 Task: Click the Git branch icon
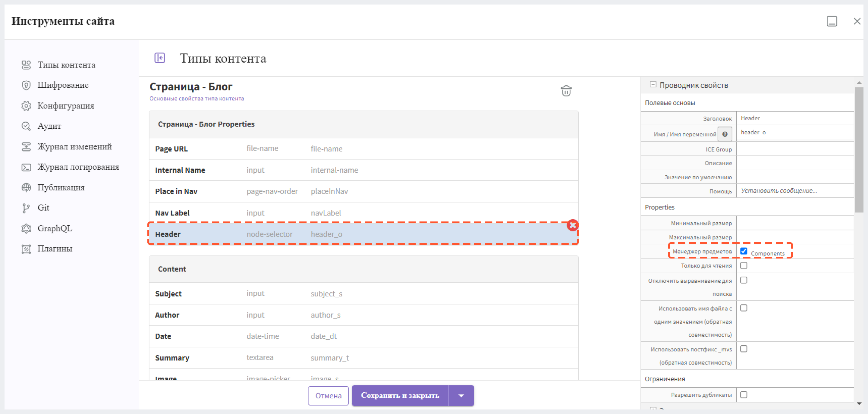point(26,208)
